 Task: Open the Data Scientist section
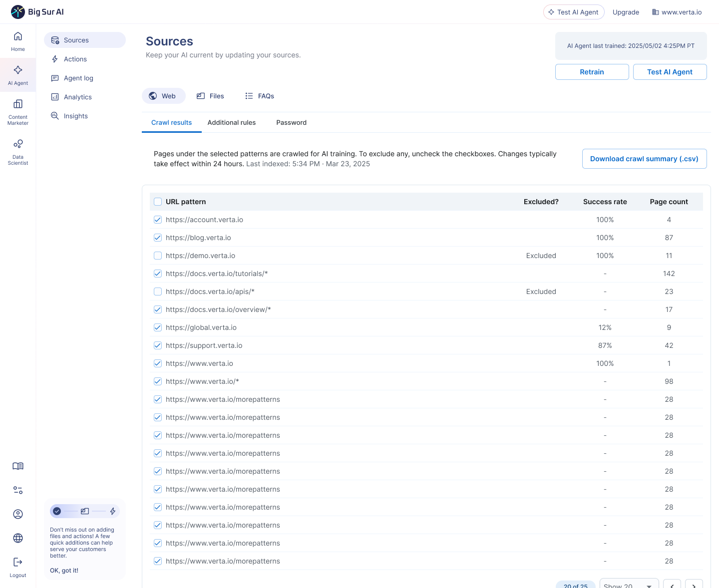click(18, 151)
